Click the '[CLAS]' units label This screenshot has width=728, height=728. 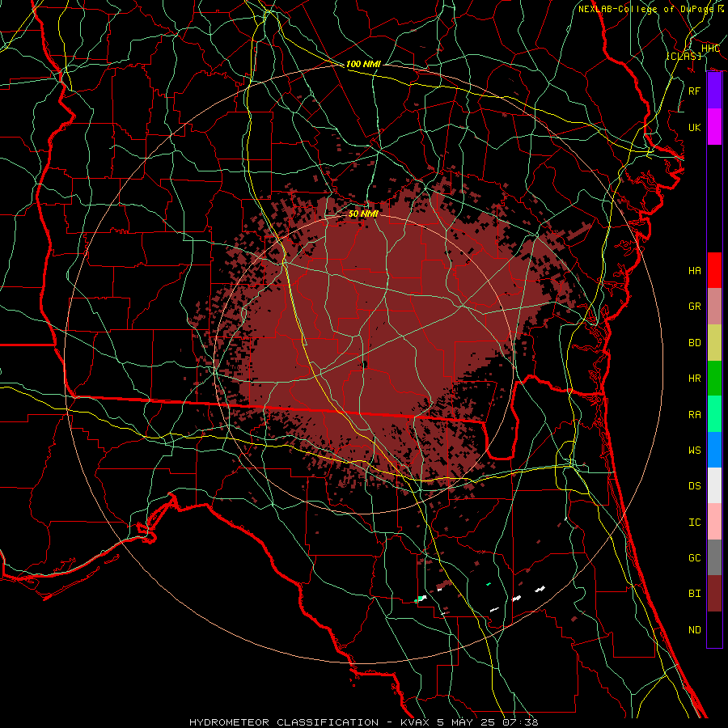pos(684,56)
